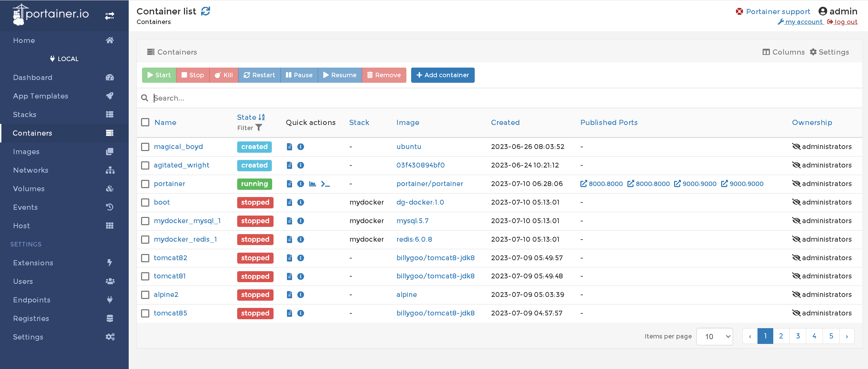View logs icon for boot container
The height and width of the screenshot is (369, 868).
(290, 202)
